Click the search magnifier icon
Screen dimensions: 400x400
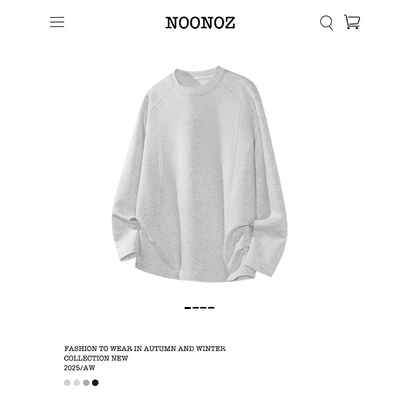[x=326, y=23]
